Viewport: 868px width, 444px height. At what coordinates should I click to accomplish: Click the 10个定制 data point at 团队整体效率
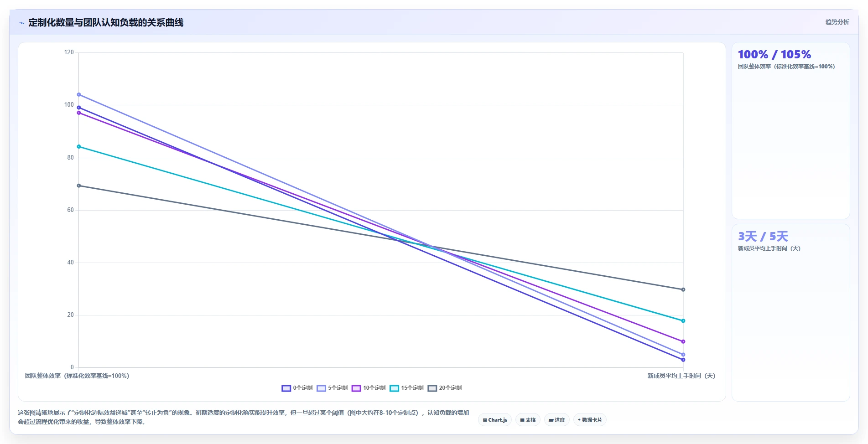click(79, 113)
